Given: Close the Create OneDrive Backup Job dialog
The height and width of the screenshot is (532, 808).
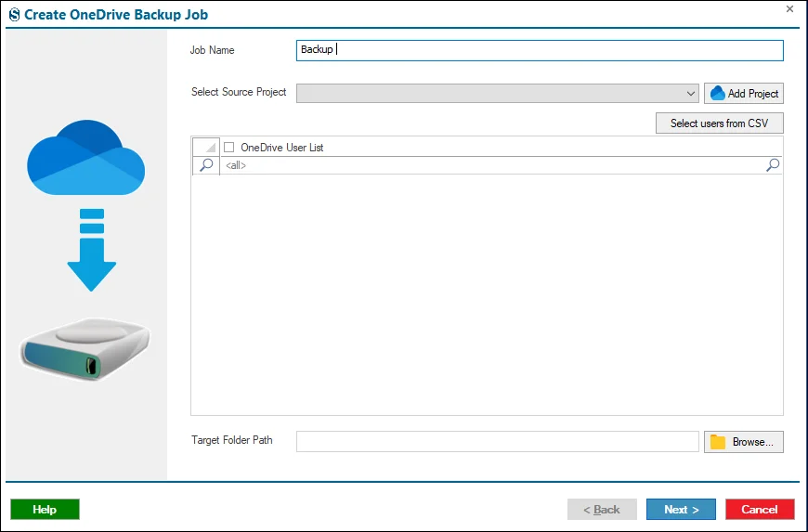Looking at the screenshot, I should 789,8.
